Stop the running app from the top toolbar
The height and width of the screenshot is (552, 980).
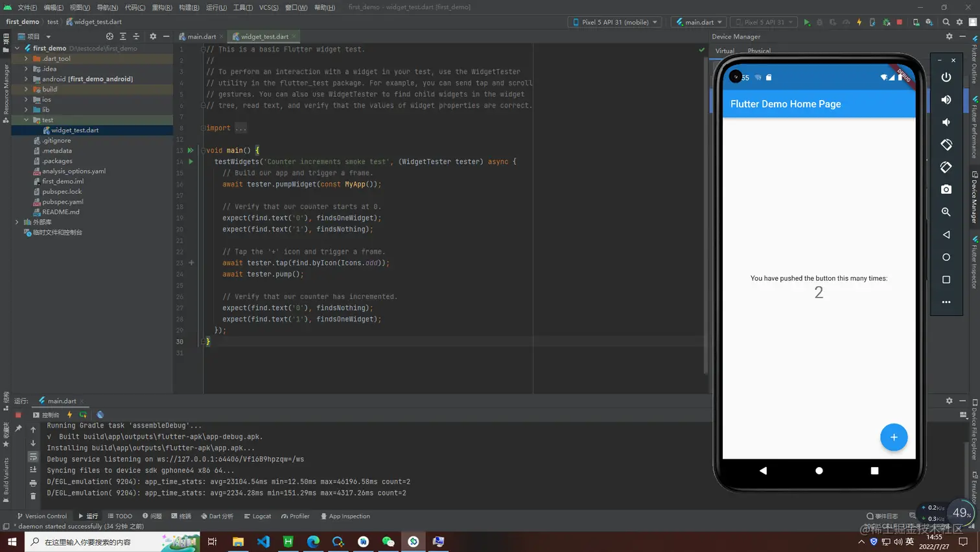(x=900, y=22)
